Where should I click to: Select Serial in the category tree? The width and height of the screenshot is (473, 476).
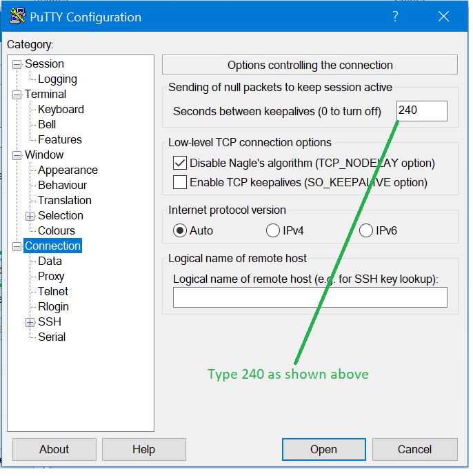click(x=52, y=337)
